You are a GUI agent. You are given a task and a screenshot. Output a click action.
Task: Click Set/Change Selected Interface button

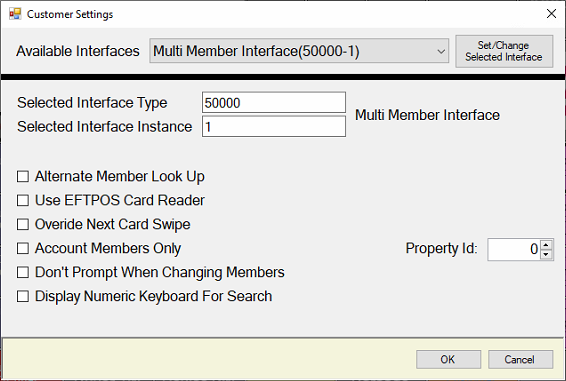[504, 51]
